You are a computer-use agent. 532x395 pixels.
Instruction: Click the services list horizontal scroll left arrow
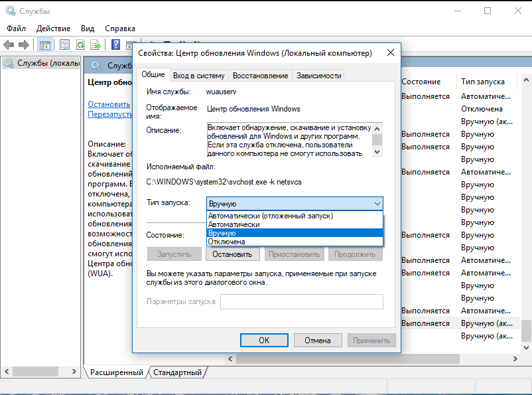[x=230, y=358]
